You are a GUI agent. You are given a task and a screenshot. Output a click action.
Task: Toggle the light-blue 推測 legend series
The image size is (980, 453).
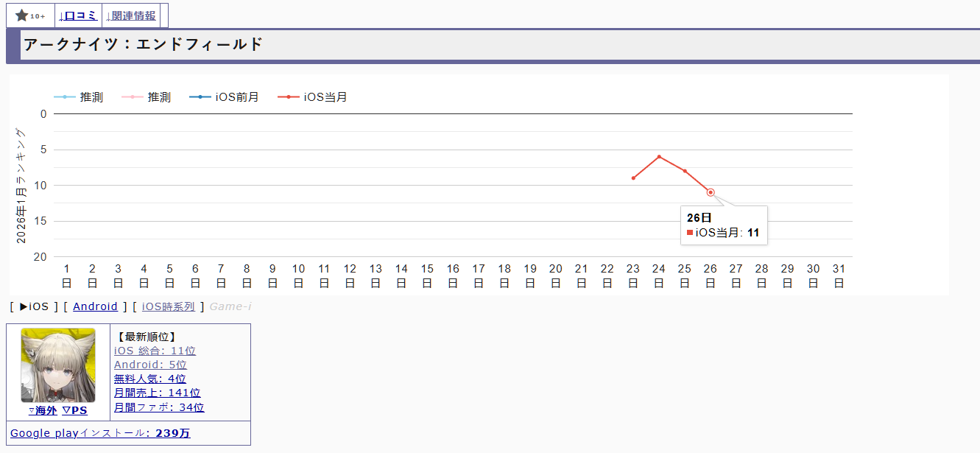[x=78, y=97]
